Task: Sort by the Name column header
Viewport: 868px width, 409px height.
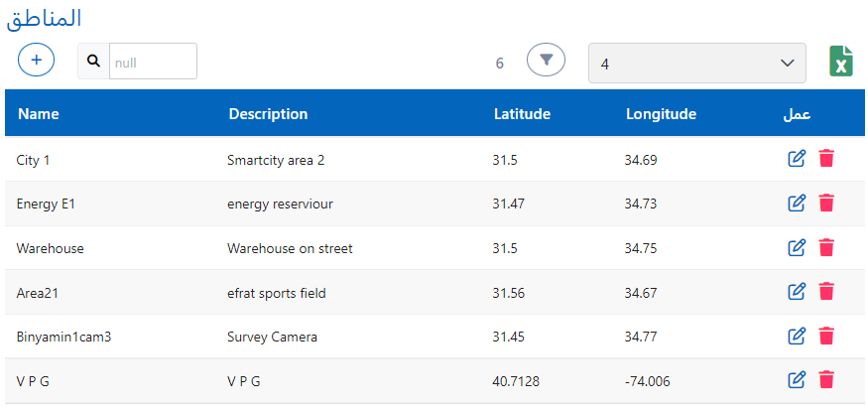Action: tap(39, 114)
